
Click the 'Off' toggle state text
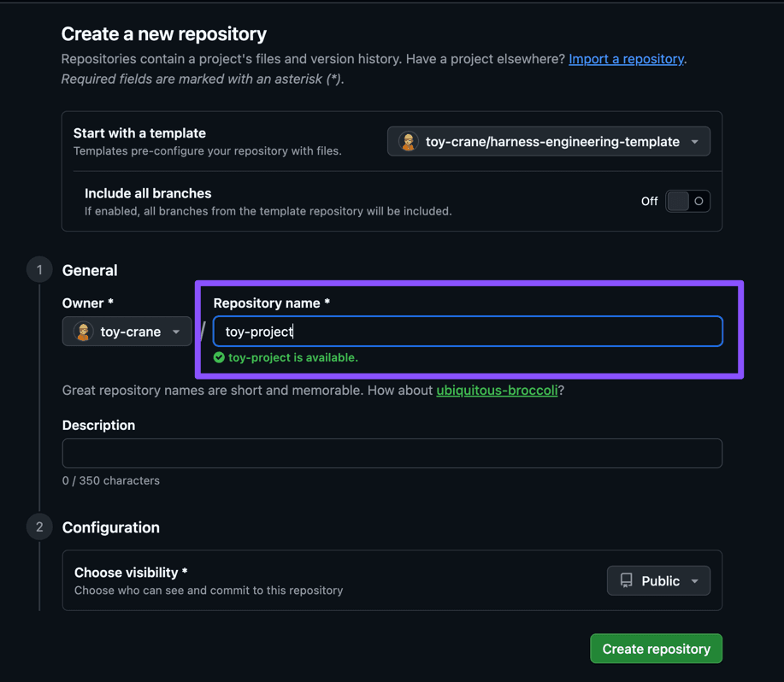point(650,202)
